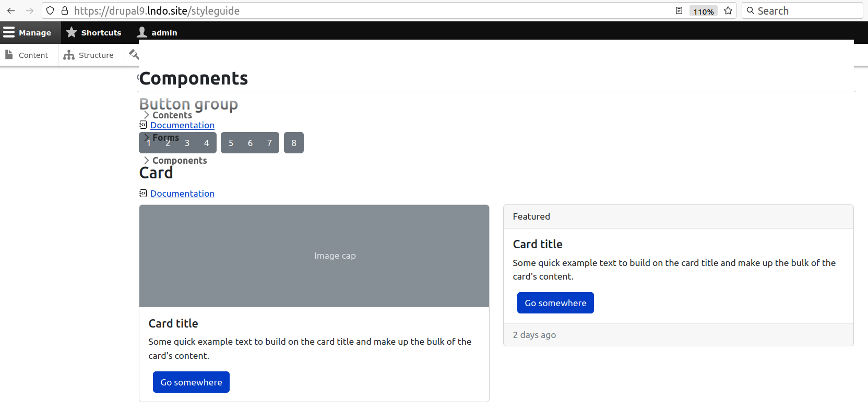
Task: Click inside the Search field
Action: 804,10
